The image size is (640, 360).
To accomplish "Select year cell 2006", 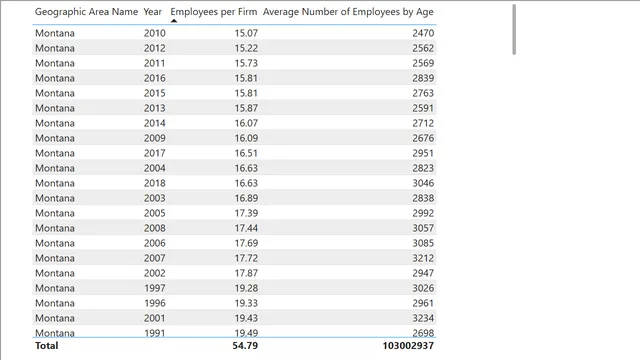I will [155, 243].
